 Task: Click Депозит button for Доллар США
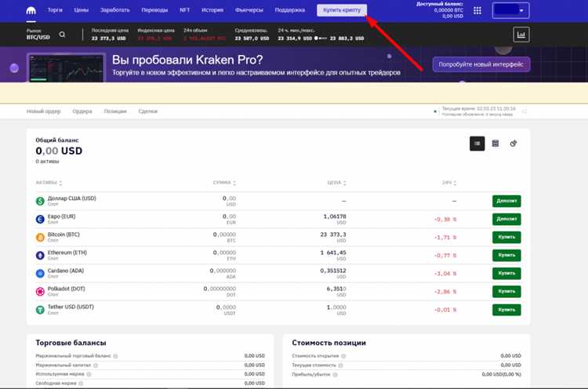tap(506, 201)
